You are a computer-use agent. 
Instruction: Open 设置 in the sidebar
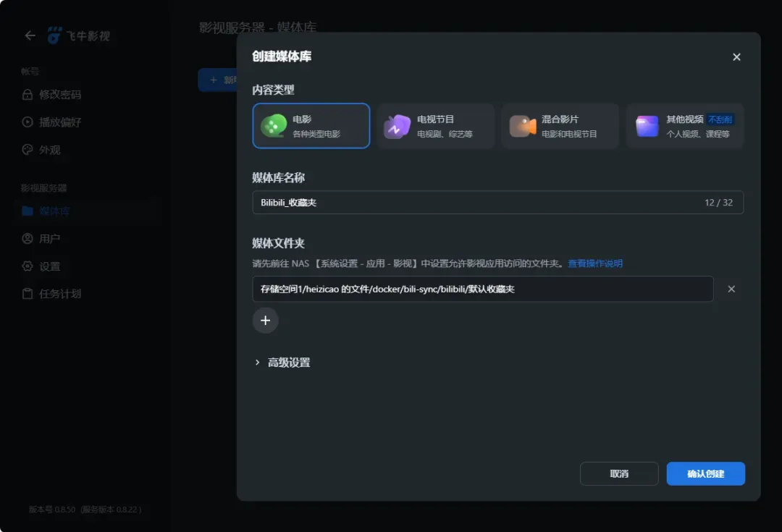click(41, 266)
